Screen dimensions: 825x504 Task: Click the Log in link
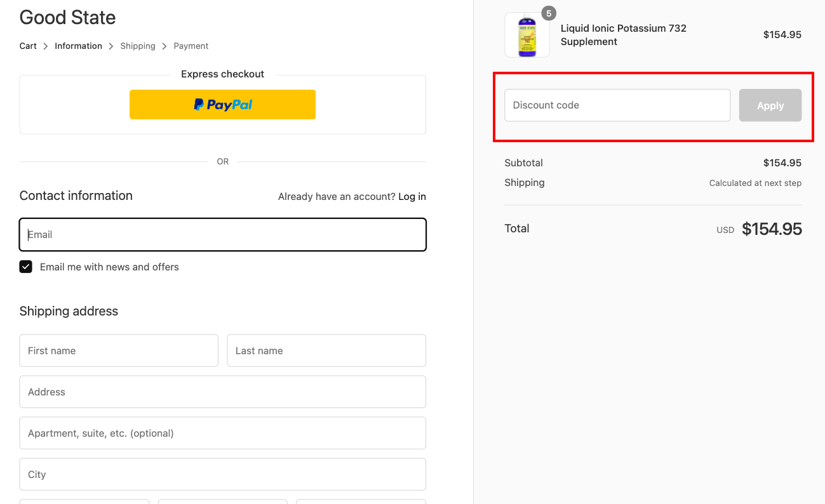coord(412,197)
